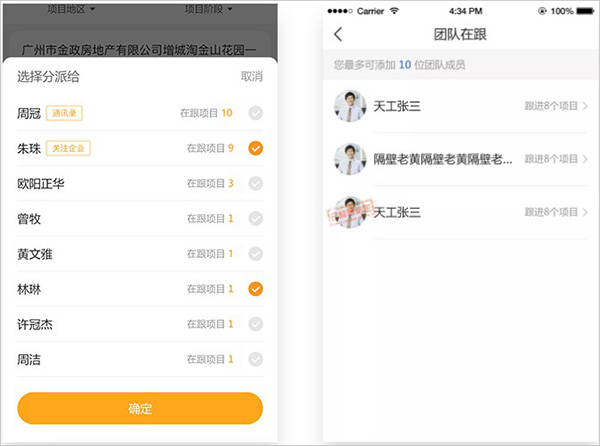Tap 在跟项目 10 count for 周冠
The height and width of the screenshot is (446, 600).
pyautogui.click(x=206, y=113)
